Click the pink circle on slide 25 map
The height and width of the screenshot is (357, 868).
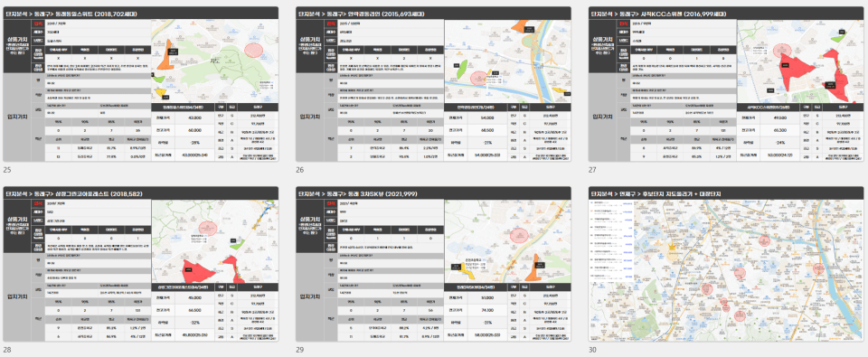[253, 50]
